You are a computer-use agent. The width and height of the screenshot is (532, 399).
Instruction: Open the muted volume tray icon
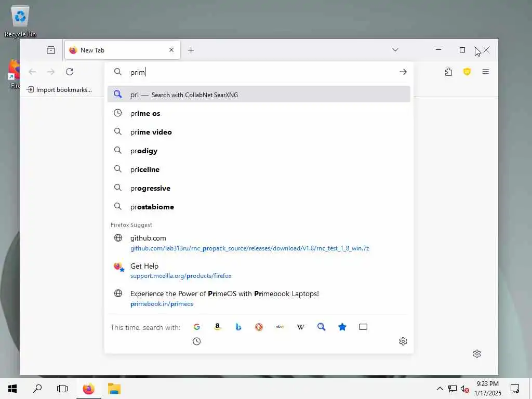click(x=464, y=389)
